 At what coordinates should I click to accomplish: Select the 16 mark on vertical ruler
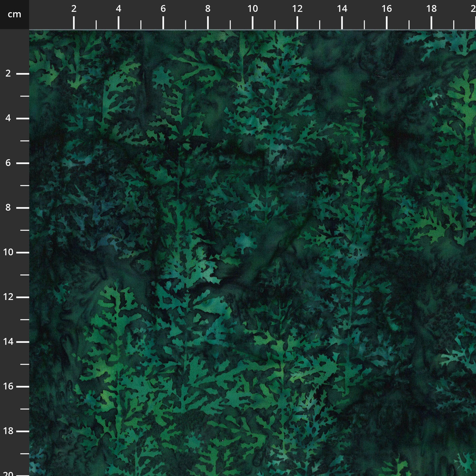tap(8, 386)
